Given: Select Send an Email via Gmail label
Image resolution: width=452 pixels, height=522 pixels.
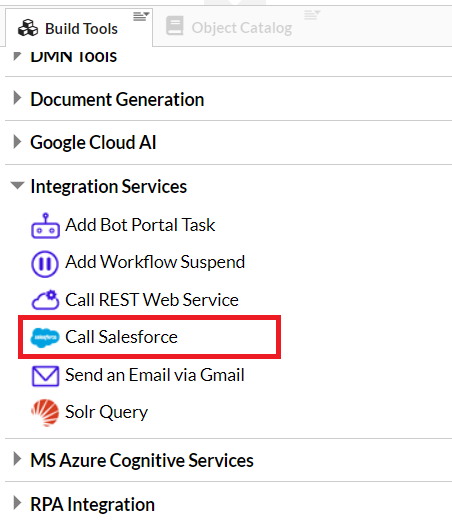Looking at the screenshot, I should coord(155,375).
